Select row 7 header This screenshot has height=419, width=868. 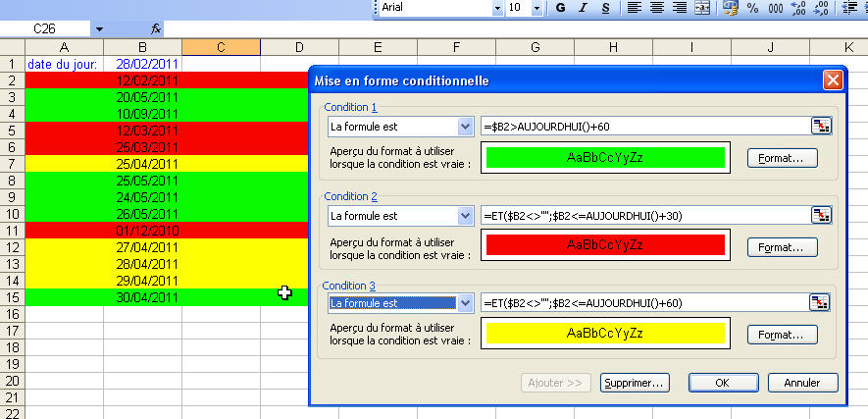(12, 164)
